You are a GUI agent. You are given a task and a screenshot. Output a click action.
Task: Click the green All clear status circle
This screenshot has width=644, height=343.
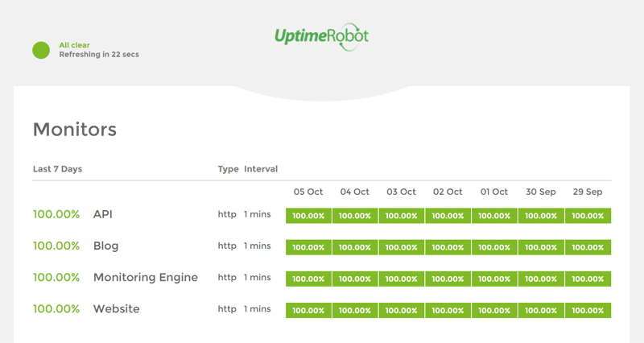point(41,50)
